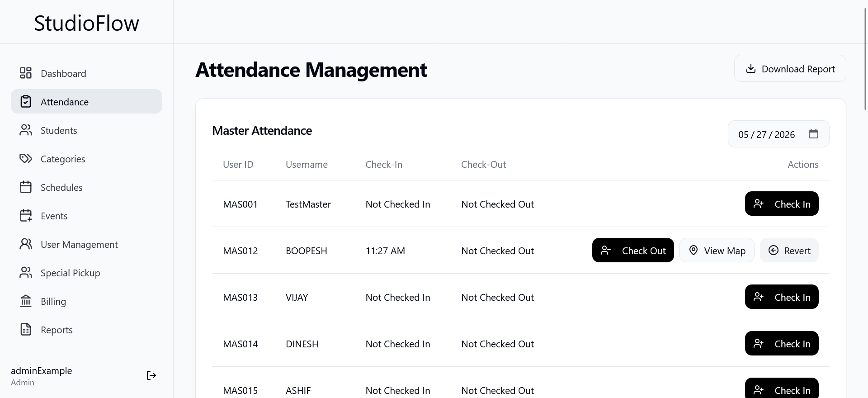Click the Check-In column header

point(384,164)
